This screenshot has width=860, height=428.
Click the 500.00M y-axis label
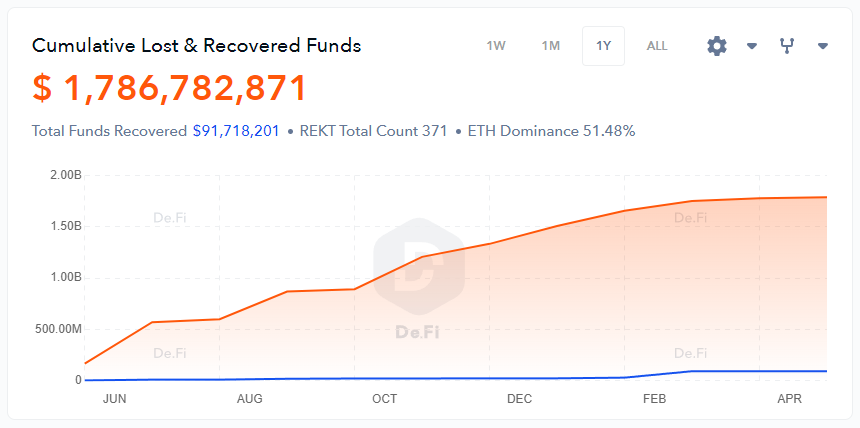(60, 329)
